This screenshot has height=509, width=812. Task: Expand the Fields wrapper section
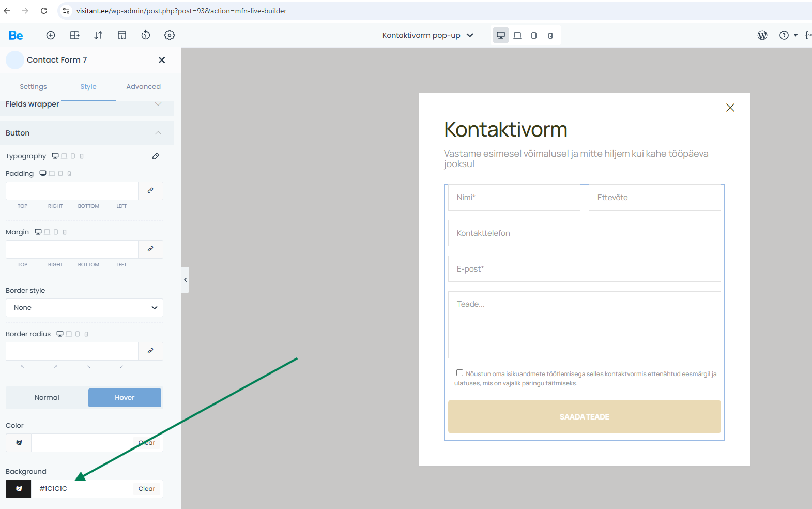pyautogui.click(x=158, y=104)
